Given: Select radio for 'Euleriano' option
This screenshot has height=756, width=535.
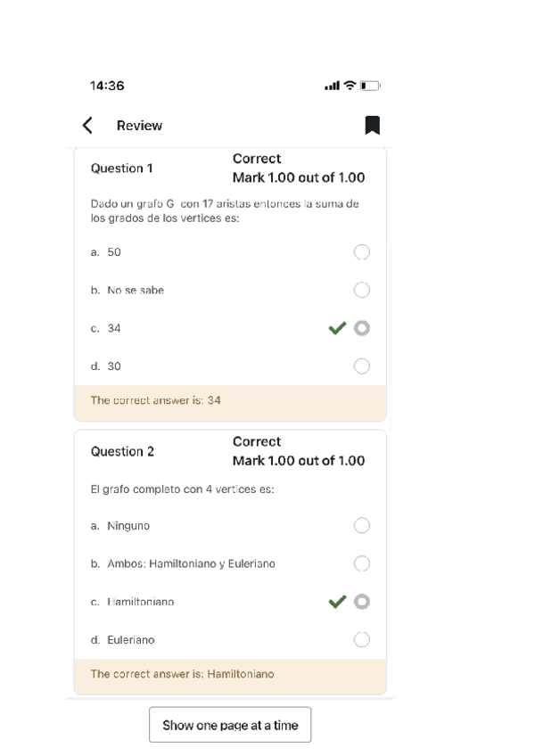Looking at the screenshot, I should coord(362,639).
